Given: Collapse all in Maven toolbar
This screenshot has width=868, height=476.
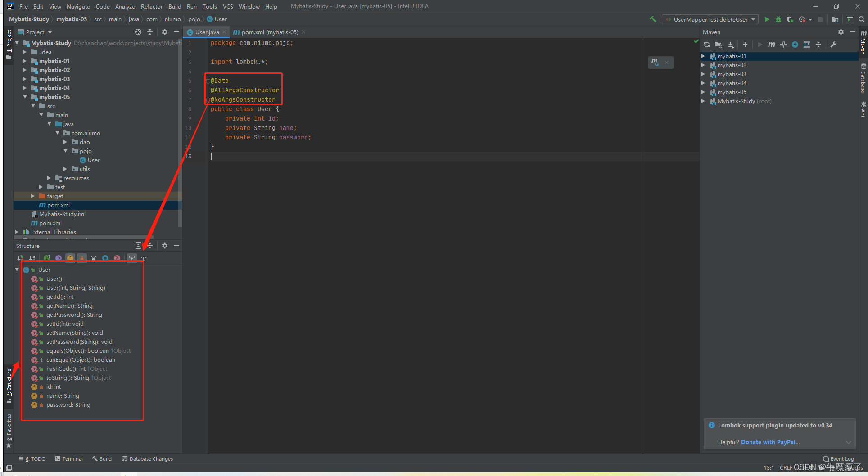Looking at the screenshot, I should (x=818, y=45).
